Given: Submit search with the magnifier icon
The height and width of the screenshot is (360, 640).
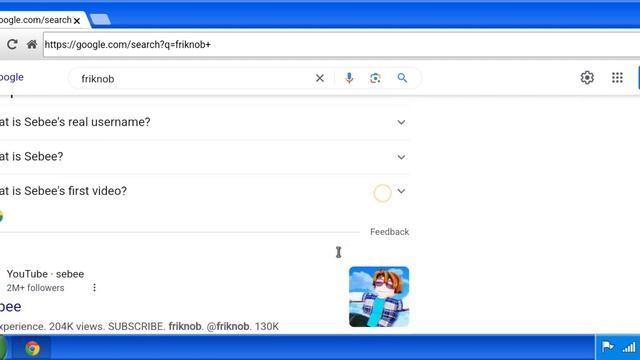Looking at the screenshot, I should point(402,78).
